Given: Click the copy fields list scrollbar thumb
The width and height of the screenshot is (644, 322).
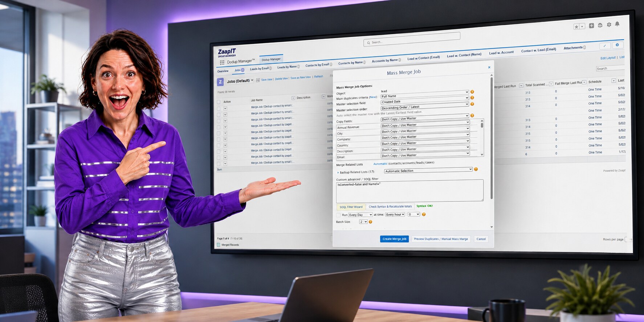Looking at the screenshot, I should click(482, 125).
